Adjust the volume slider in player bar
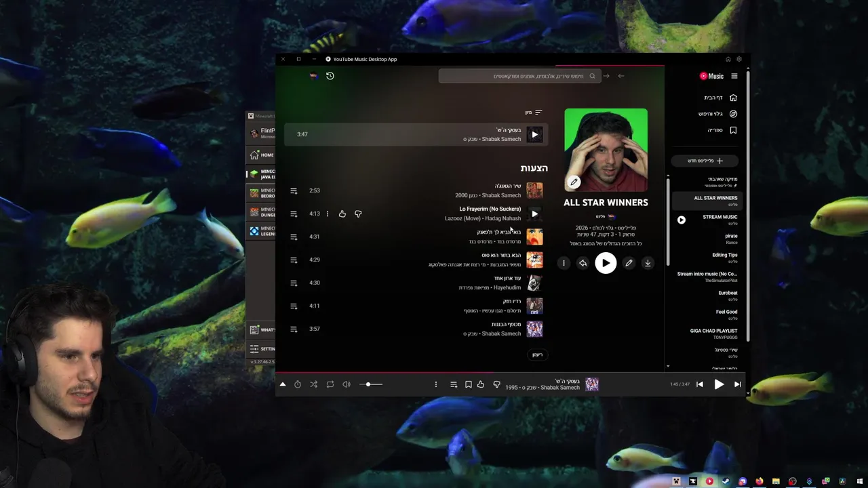This screenshot has height=488, width=868. coord(370,384)
